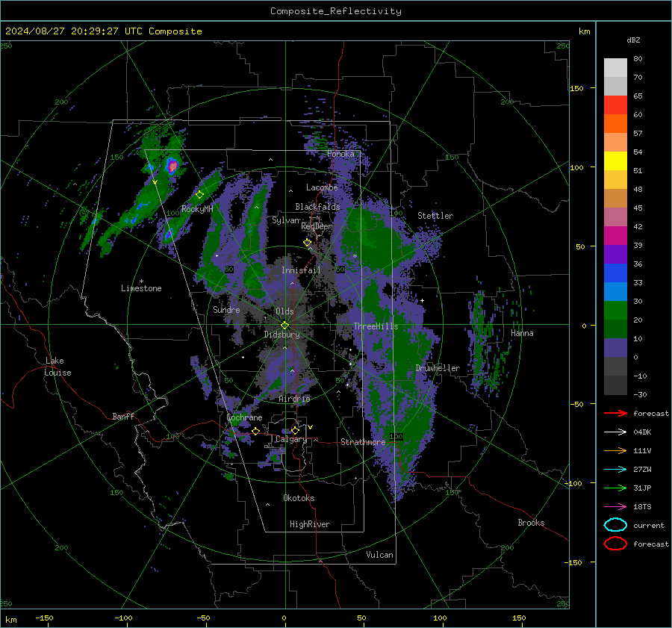This screenshot has width=672, height=628.
Task: Click the Okotoks town label
Action: click(299, 498)
